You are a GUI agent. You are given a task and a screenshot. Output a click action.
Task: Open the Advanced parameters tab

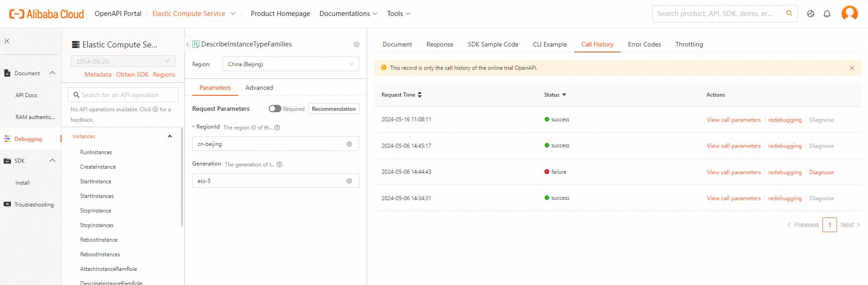tap(259, 88)
